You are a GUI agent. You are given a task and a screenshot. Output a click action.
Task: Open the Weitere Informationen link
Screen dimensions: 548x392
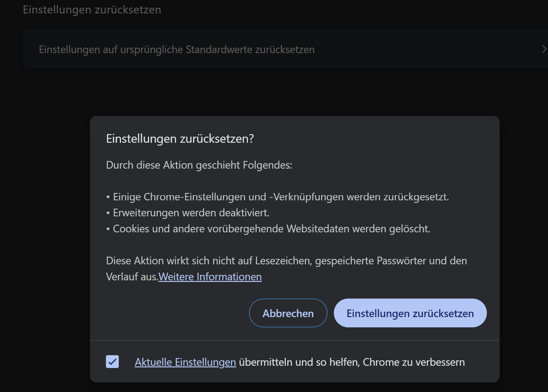(210, 276)
